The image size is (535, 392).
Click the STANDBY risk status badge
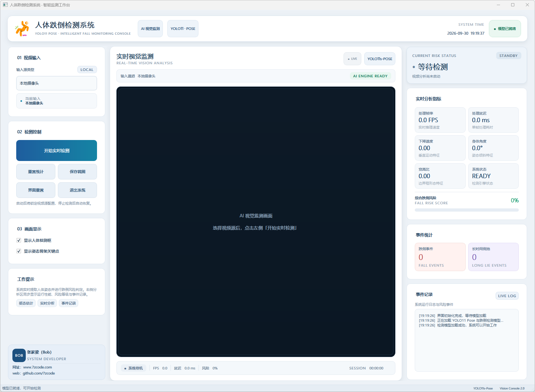point(508,56)
